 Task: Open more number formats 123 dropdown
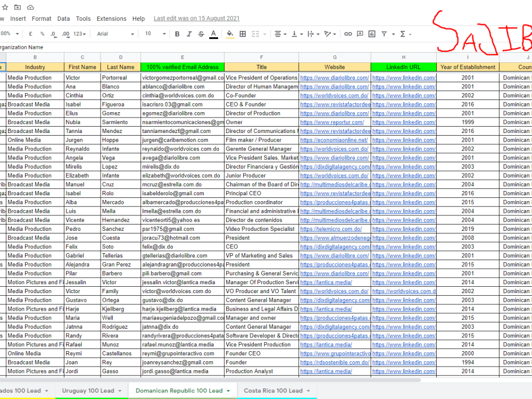pyautogui.click(x=79, y=34)
